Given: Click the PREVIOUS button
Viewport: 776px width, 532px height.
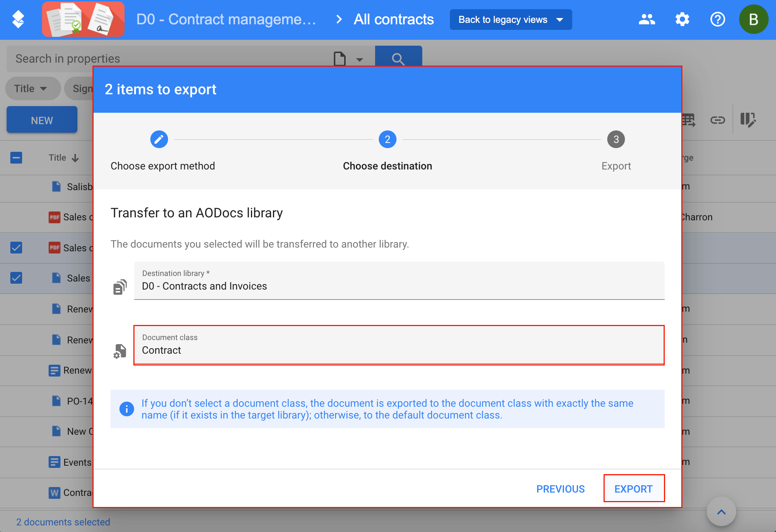Looking at the screenshot, I should (560, 489).
